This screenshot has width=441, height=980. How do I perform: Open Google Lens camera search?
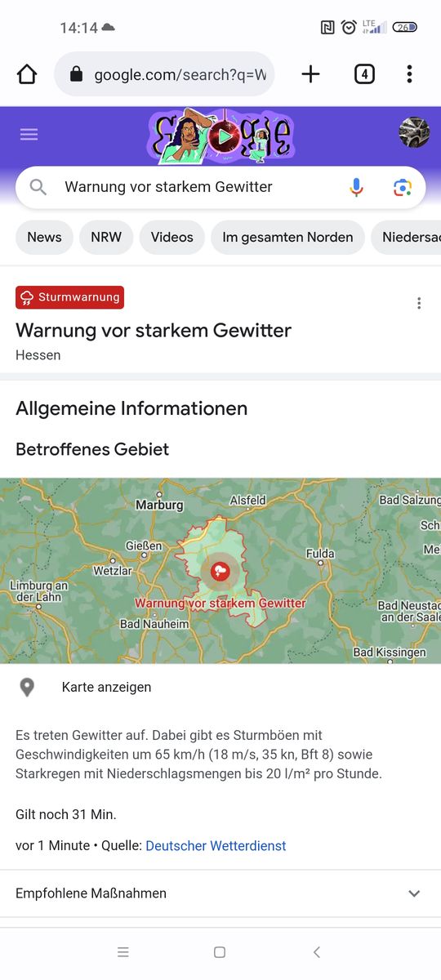(x=402, y=187)
